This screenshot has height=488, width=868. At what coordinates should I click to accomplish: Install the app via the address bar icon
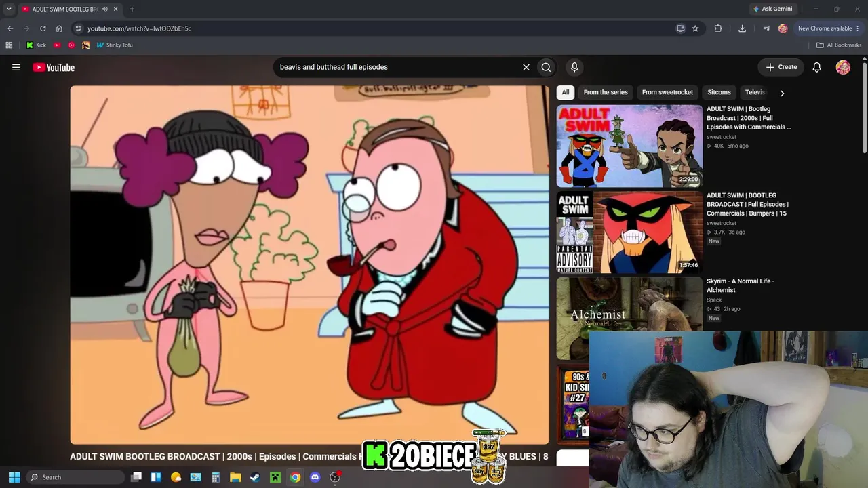[x=681, y=28]
